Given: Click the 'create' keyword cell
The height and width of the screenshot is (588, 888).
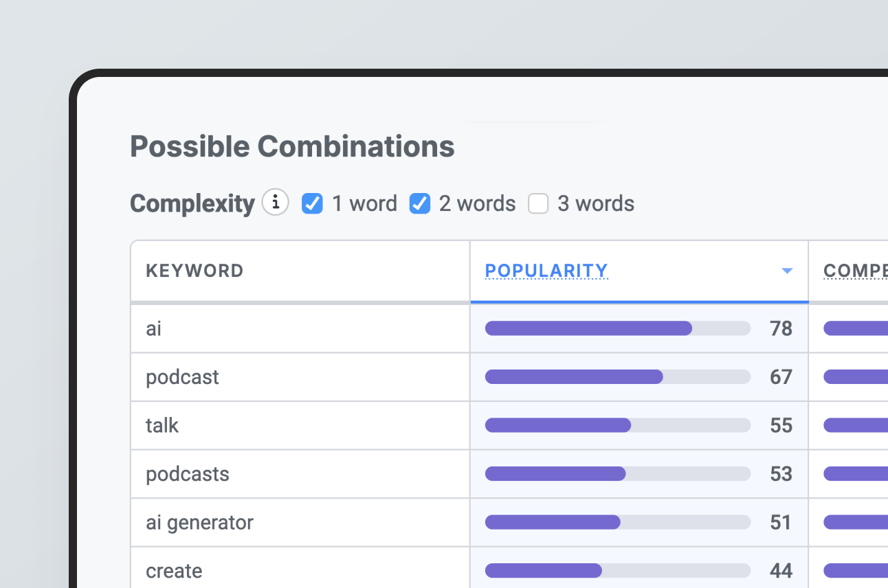Looking at the screenshot, I should tap(174, 571).
